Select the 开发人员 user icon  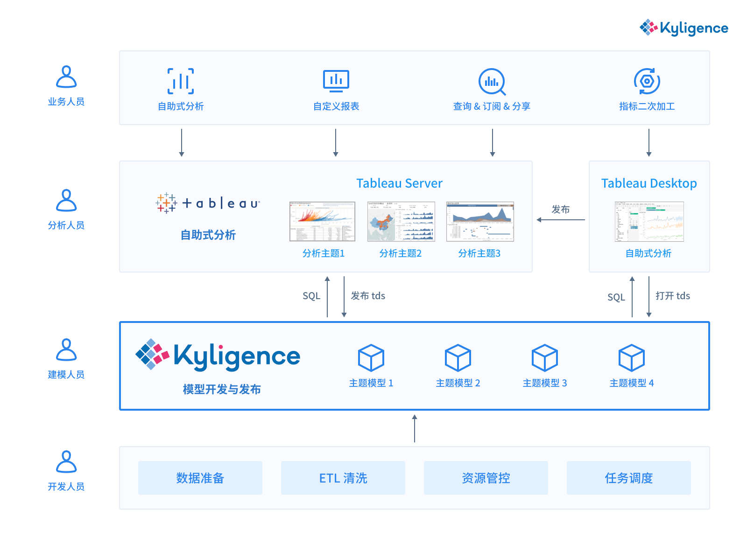pos(66,462)
